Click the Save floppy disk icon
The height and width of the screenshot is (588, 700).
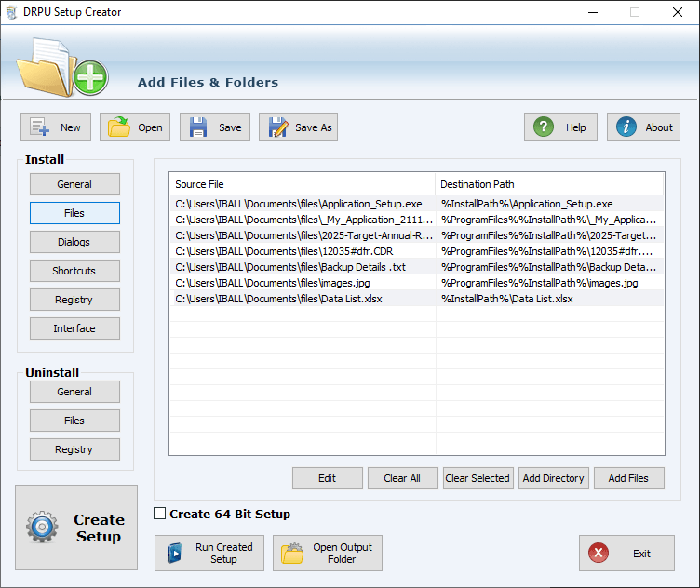click(x=198, y=127)
